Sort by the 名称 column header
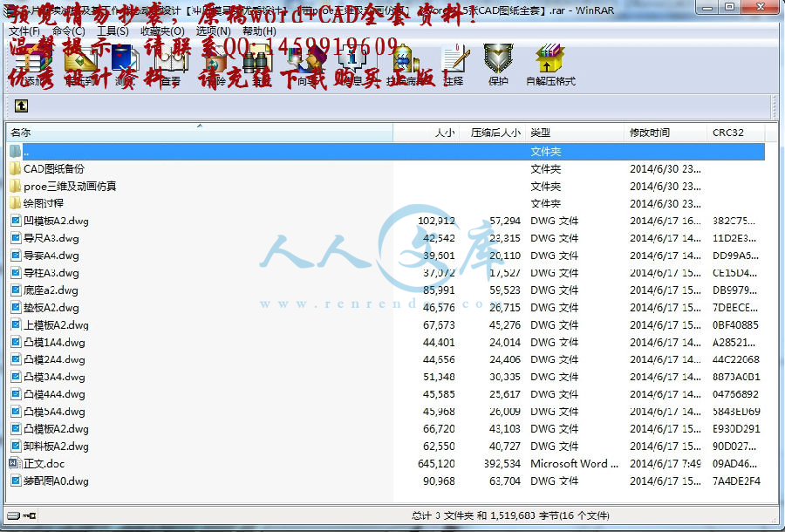785x532 pixels. tap(199, 133)
